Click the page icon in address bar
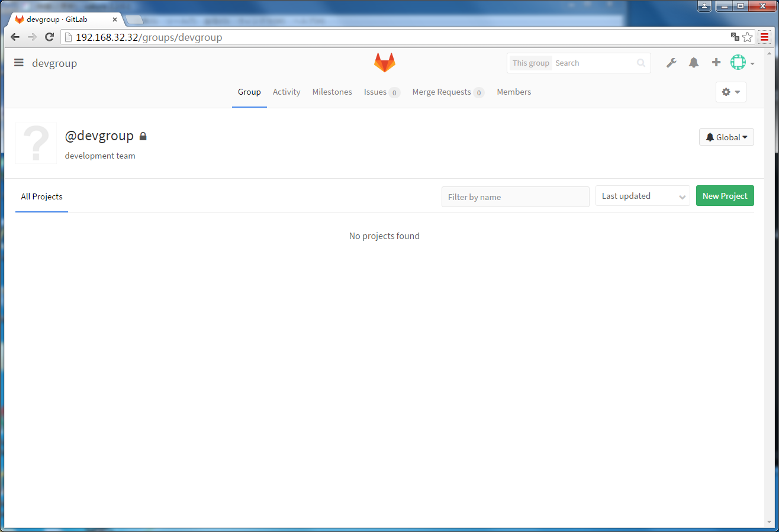The image size is (779, 532). (68, 37)
